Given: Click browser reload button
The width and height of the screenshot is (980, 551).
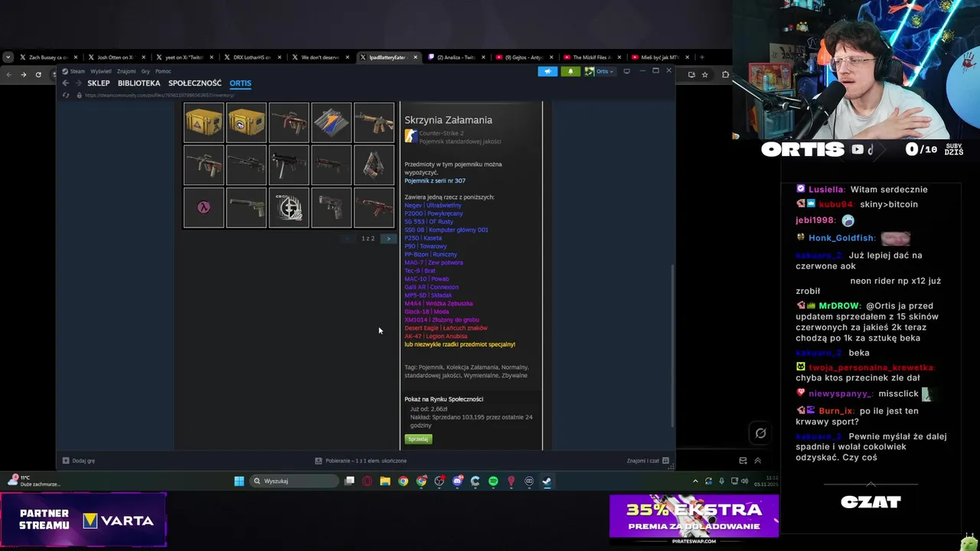Looking at the screenshot, I should pos(38,74).
